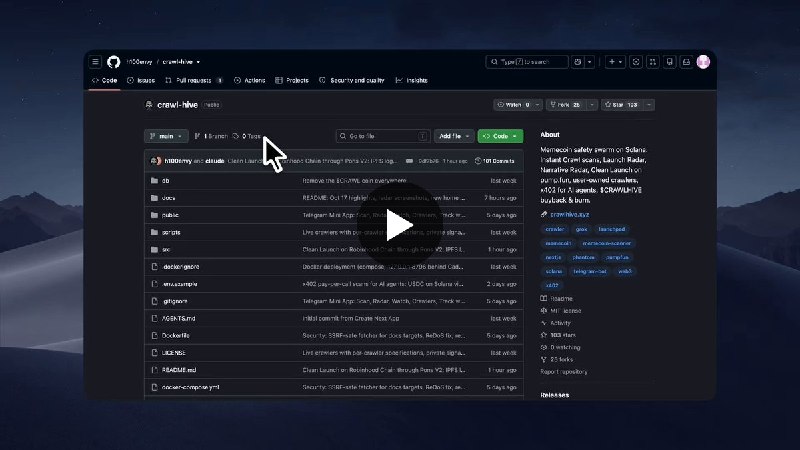Open the Add file dropdown

coord(454,136)
